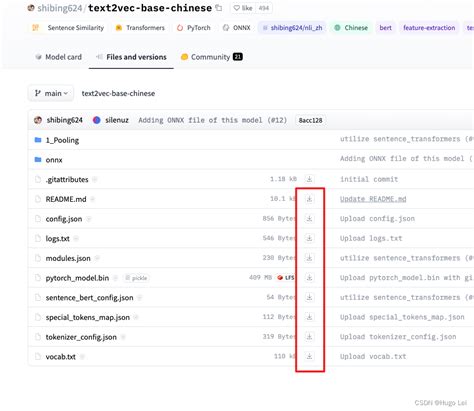Download the .gitattributes file
The height and width of the screenshot is (411, 474).
coord(309,179)
